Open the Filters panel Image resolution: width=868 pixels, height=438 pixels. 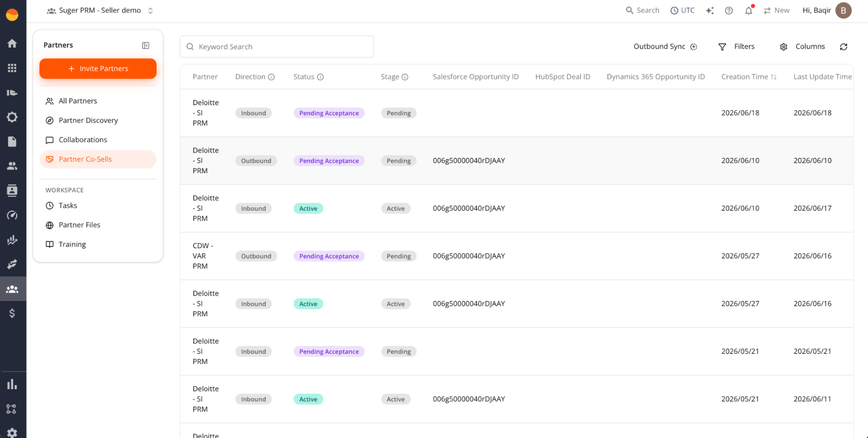736,47
